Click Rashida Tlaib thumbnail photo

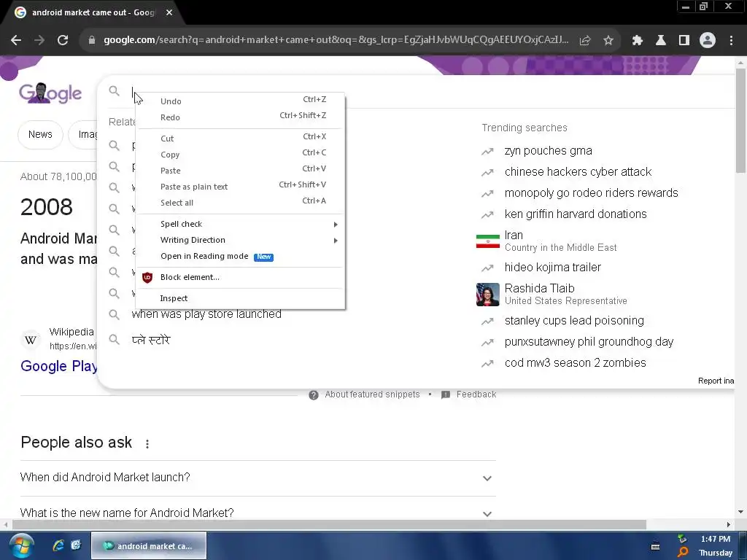[488, 295]
